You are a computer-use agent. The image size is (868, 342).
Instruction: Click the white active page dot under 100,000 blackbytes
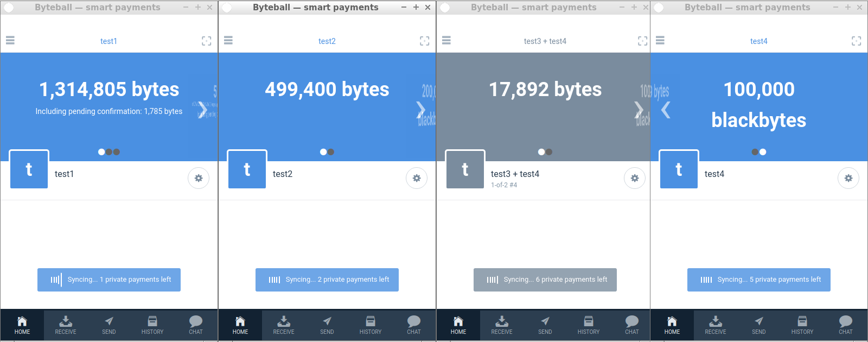coord(763,152)
